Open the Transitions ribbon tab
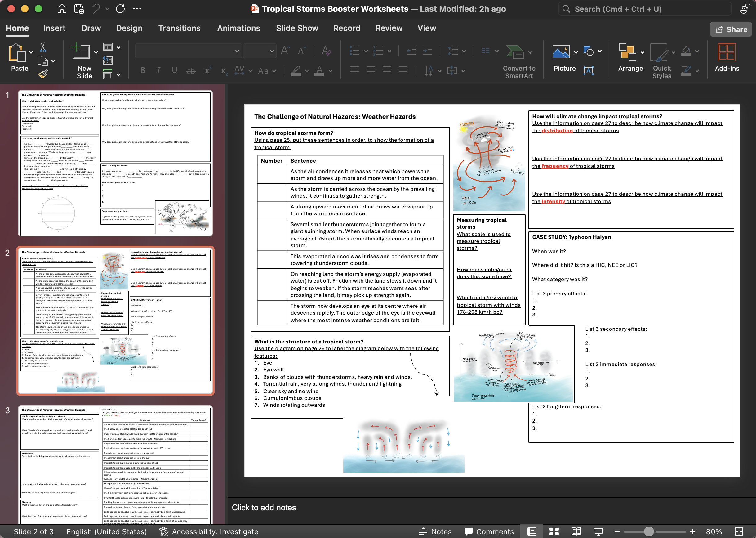Screen dimensions: 756x538 coord(179,28)
